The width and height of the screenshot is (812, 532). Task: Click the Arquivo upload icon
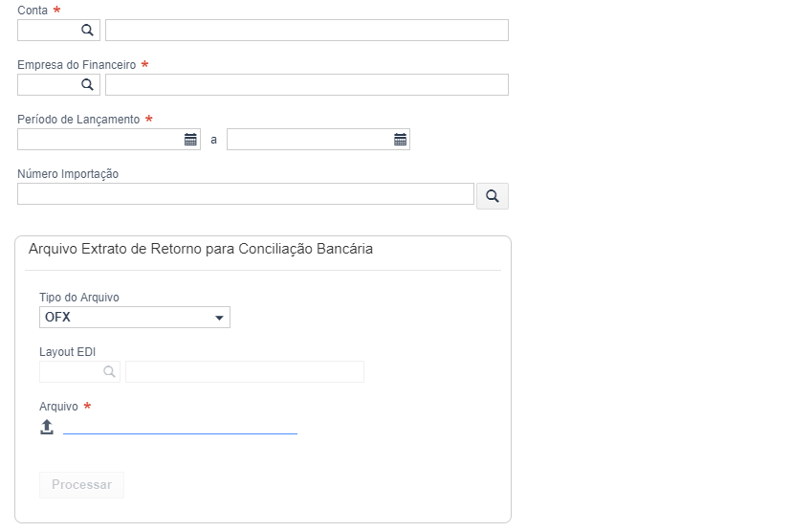[x=47, y=427]
